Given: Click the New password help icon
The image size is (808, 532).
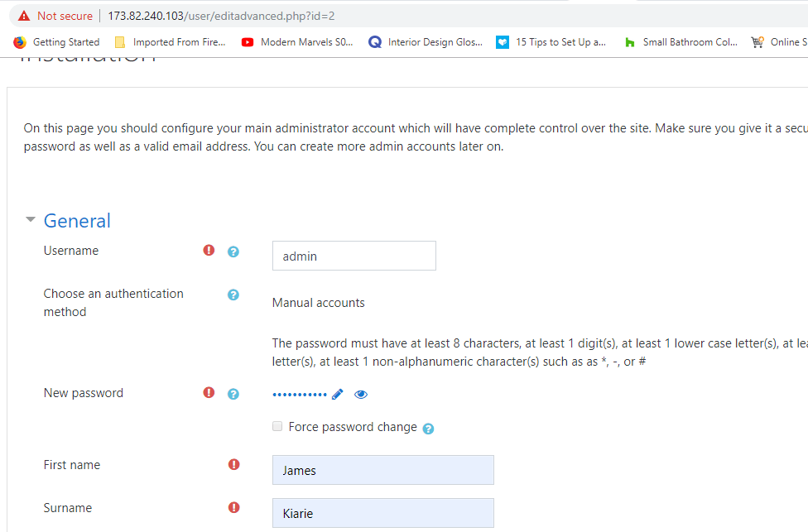Looking at the screenshot, I should pos(233,394).
